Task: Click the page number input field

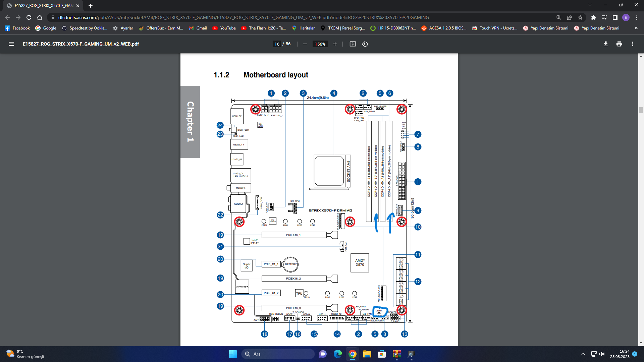Action: [x=277, y=44]
